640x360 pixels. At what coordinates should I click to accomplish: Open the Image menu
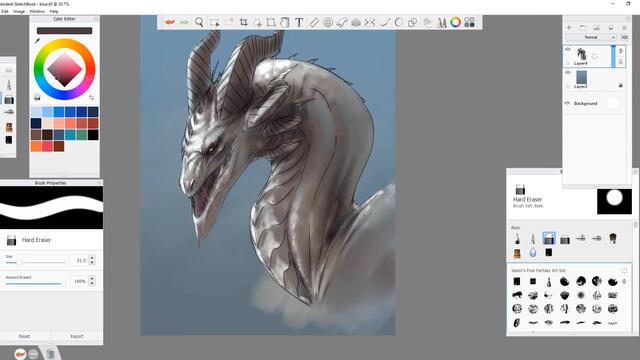[x=19, y=11]
